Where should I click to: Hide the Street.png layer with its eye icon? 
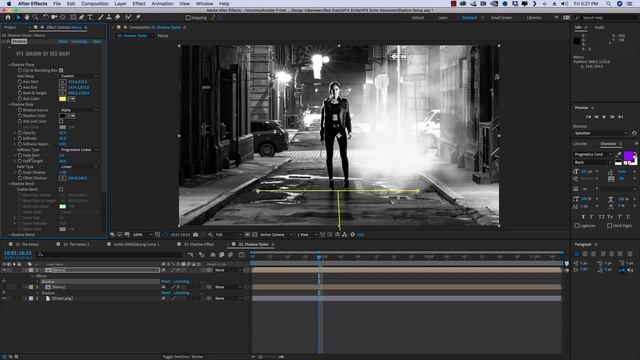coord(4,298)
